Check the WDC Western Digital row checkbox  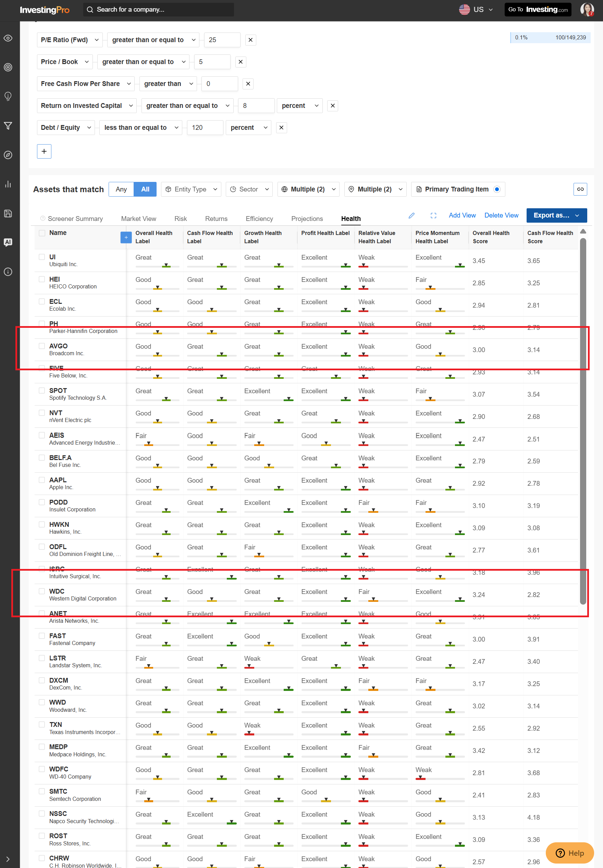click(x=42, y=591)
